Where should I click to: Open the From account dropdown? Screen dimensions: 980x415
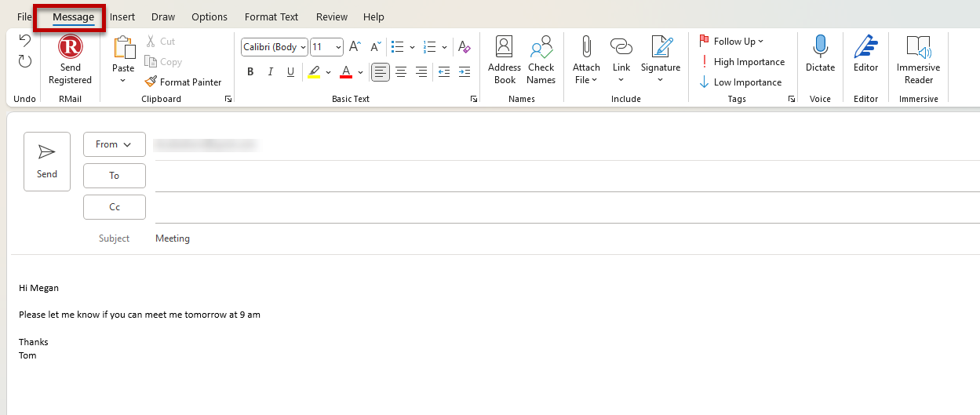click(114, 144)
